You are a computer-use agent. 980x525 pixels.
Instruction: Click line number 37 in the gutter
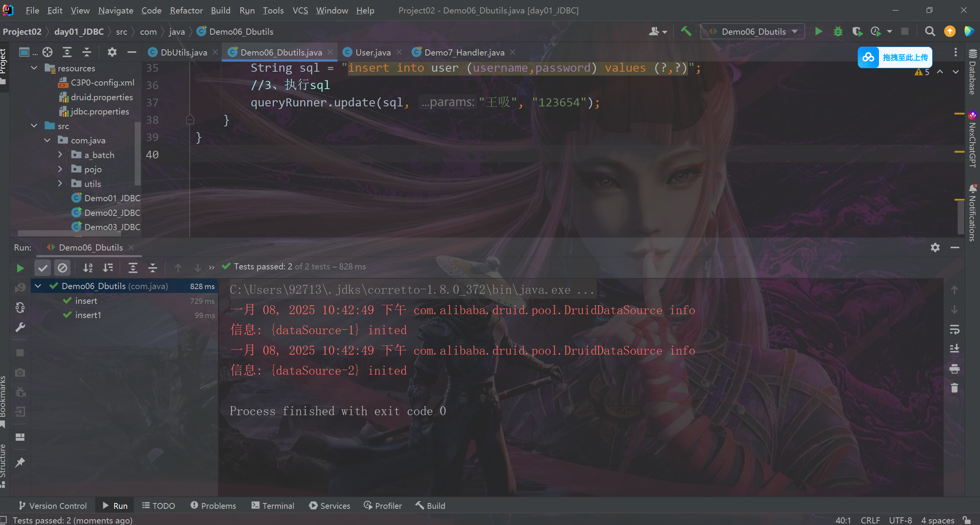click(x=152, y=102)
